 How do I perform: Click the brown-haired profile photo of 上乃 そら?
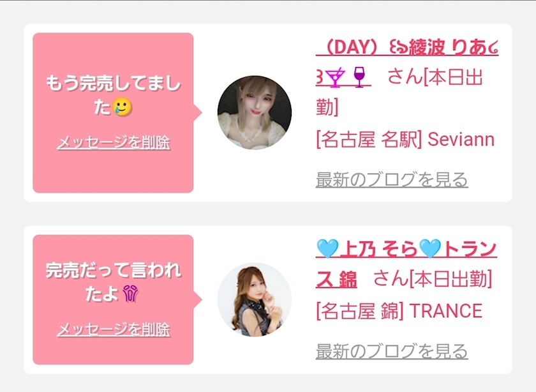pyautogui.click(x=255, y=299)
